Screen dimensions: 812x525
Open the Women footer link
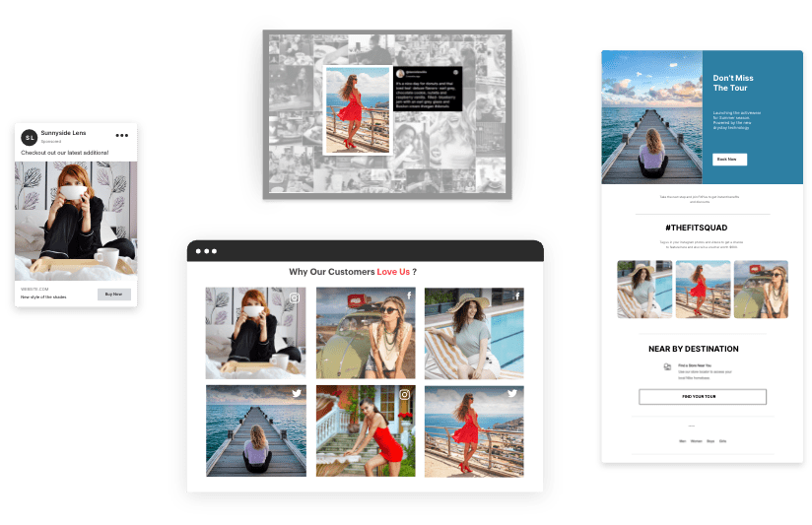click(697, 441)
